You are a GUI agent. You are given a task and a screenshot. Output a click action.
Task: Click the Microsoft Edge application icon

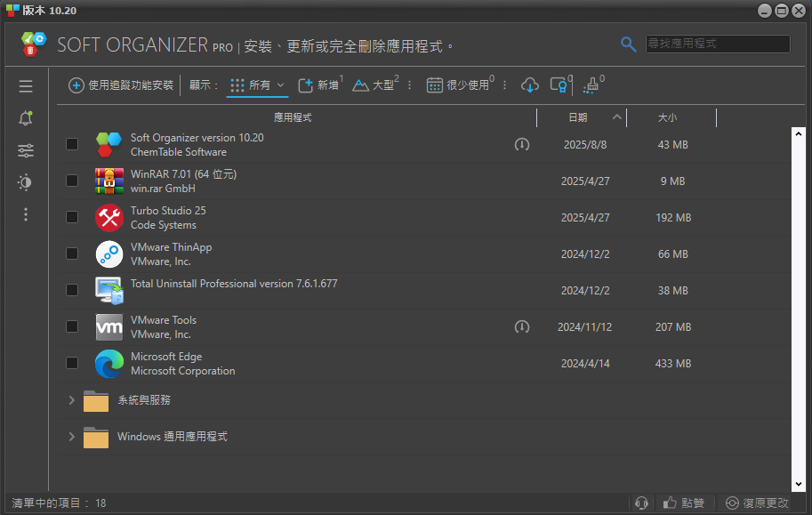click(x=109, y=364)
